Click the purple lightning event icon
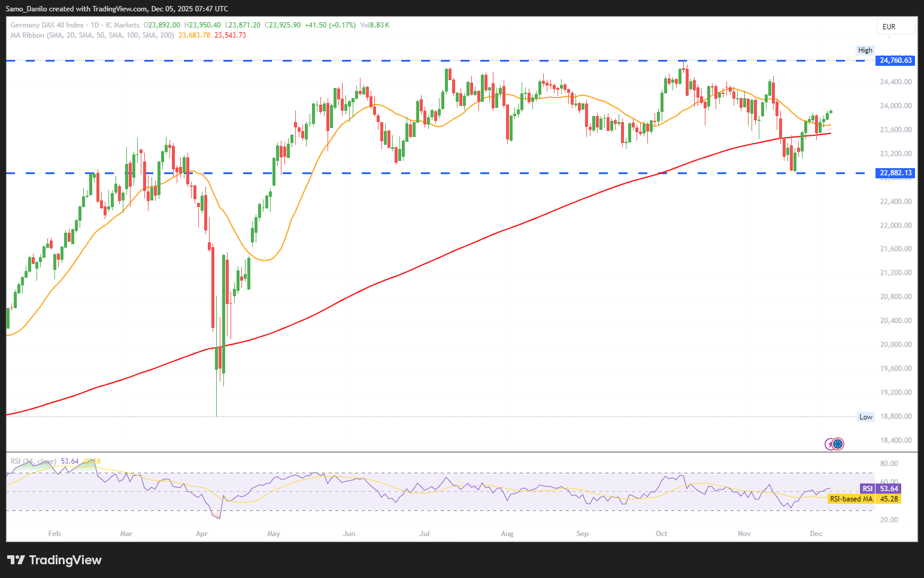Viewport: 924px width, 578px height. 830,443
